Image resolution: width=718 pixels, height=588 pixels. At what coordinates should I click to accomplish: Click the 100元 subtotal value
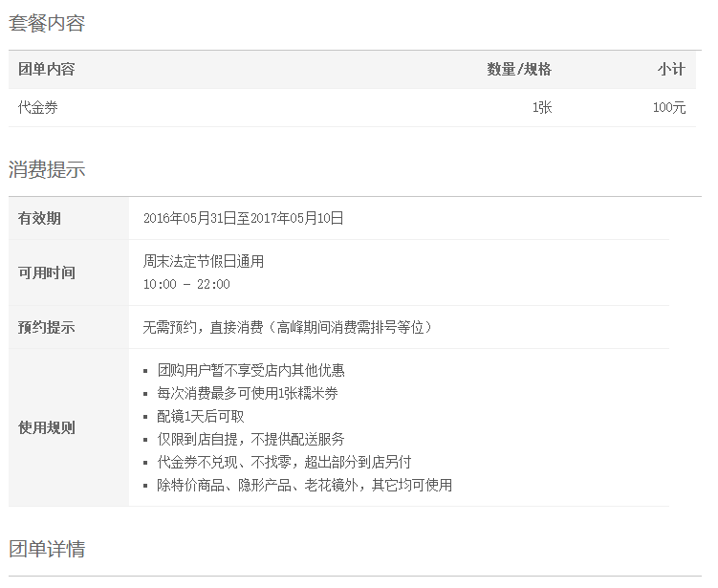click(669, 108)
